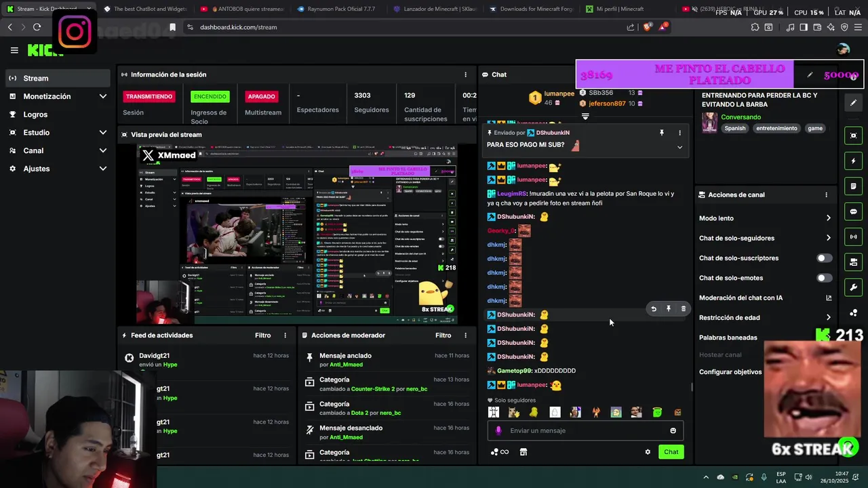Open Restricción de edad settings
Image resolution: width=868 pixels, height=488 pixels.
click(765, 318)
